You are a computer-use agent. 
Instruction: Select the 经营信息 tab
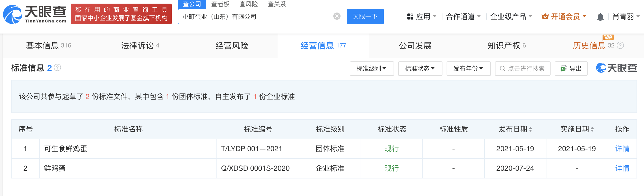[x=323, y=46]
